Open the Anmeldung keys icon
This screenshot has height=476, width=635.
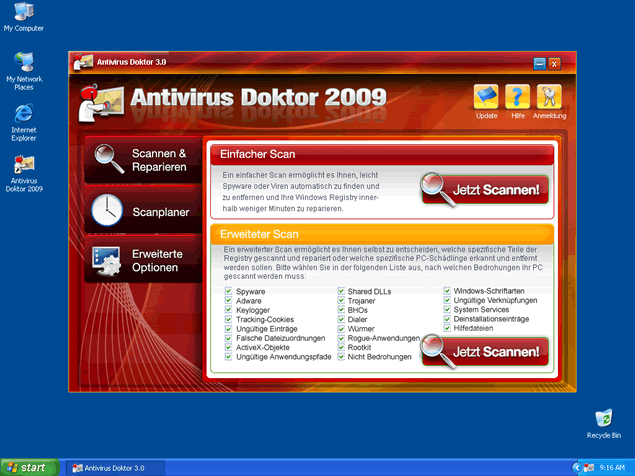point(548,97)
